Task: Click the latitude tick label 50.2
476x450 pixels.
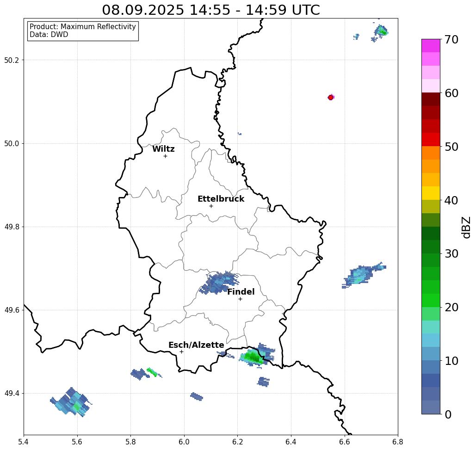Action: [12, 60]
